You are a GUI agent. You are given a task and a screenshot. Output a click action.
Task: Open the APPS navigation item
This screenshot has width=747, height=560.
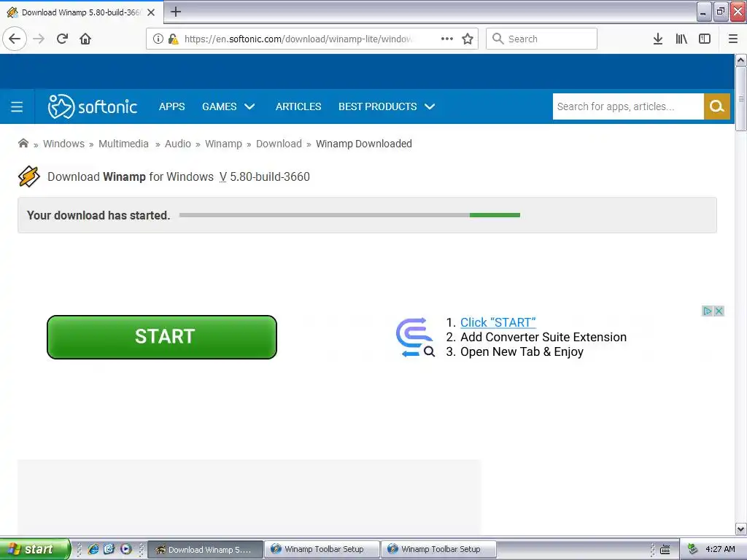coord(171,106)
